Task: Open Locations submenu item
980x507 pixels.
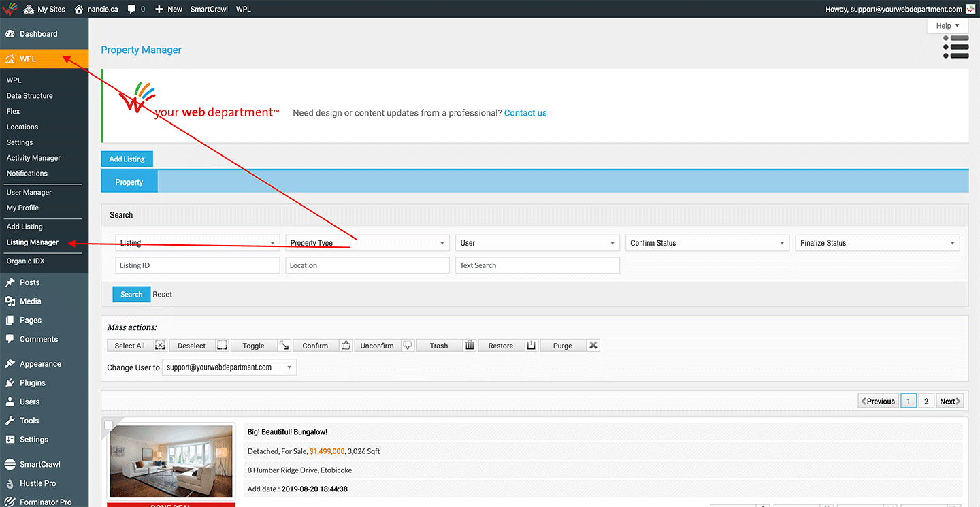Action: click(22, 127)
